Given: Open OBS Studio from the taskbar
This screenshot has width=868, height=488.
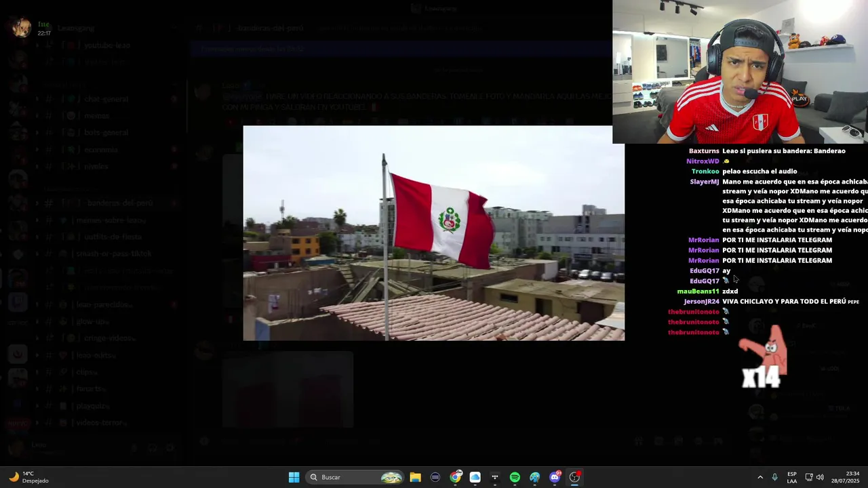Looking at the screenshot, I should click(x=575, y=477).
